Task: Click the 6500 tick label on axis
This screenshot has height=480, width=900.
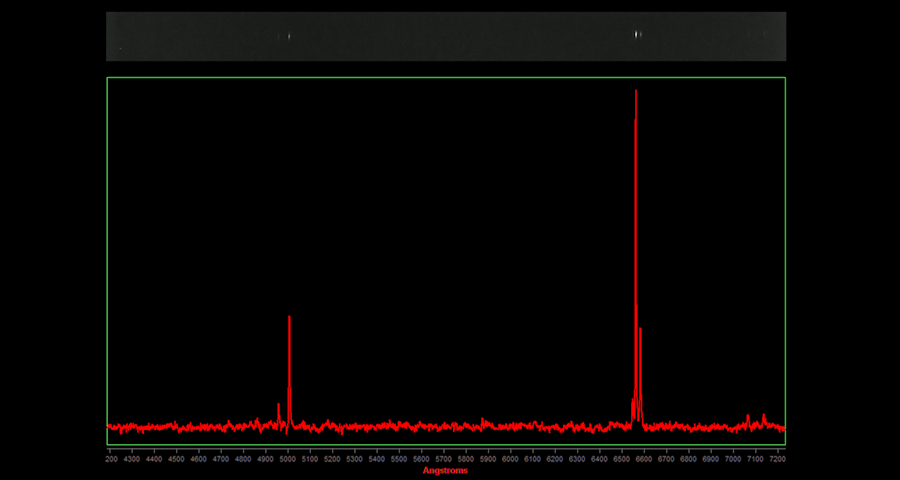Action: 621,459
